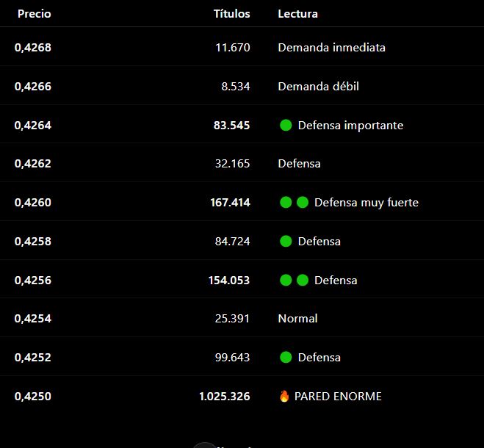Click the green dot beside Defensa importante
Viewport: 484px width, 448px height.
point(286,125)
